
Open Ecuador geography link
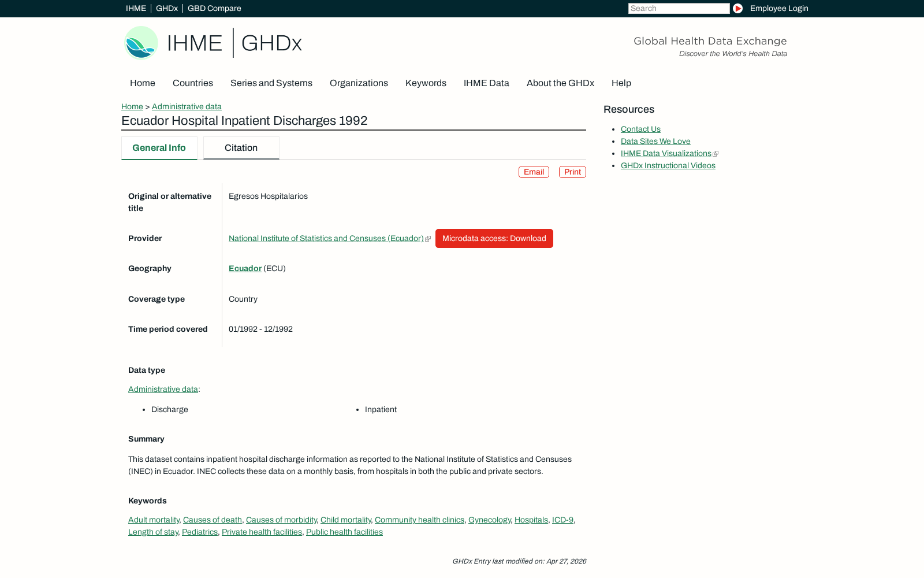245,269
